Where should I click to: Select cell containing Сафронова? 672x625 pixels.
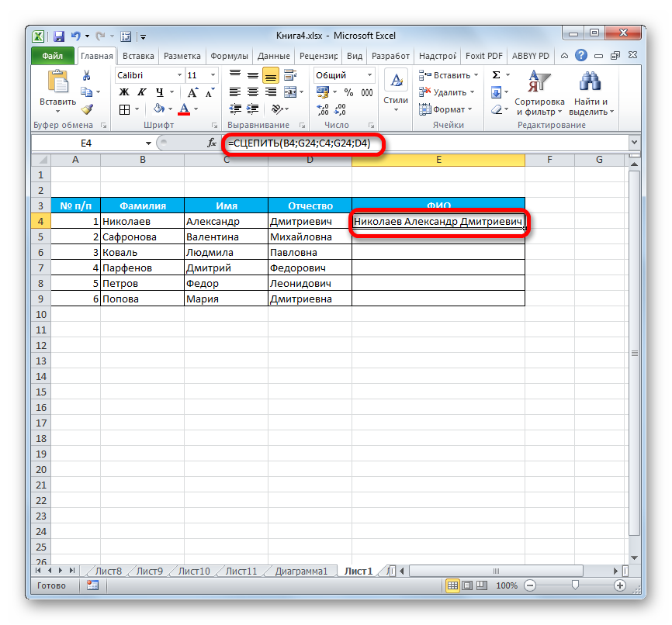(142, 237)
